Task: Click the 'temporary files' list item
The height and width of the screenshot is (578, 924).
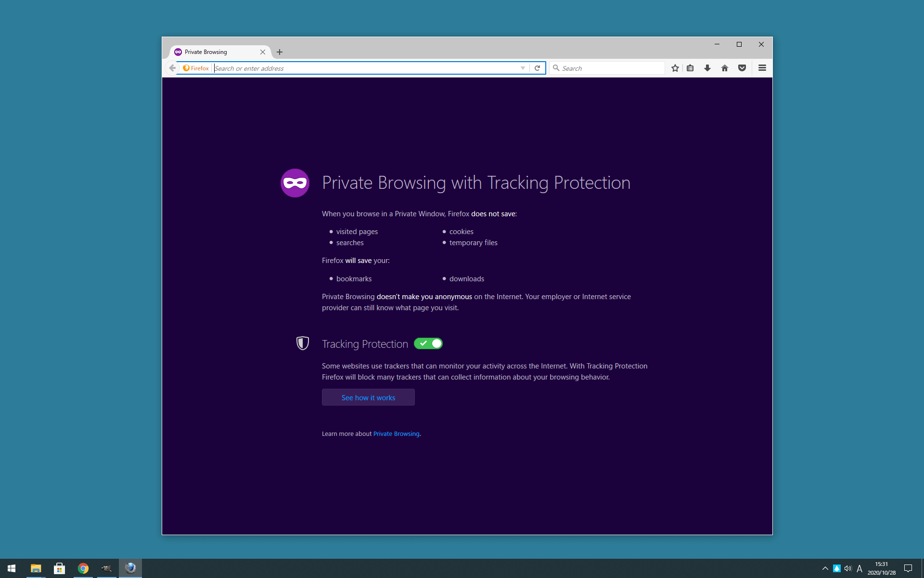Action: coord(474,243)
